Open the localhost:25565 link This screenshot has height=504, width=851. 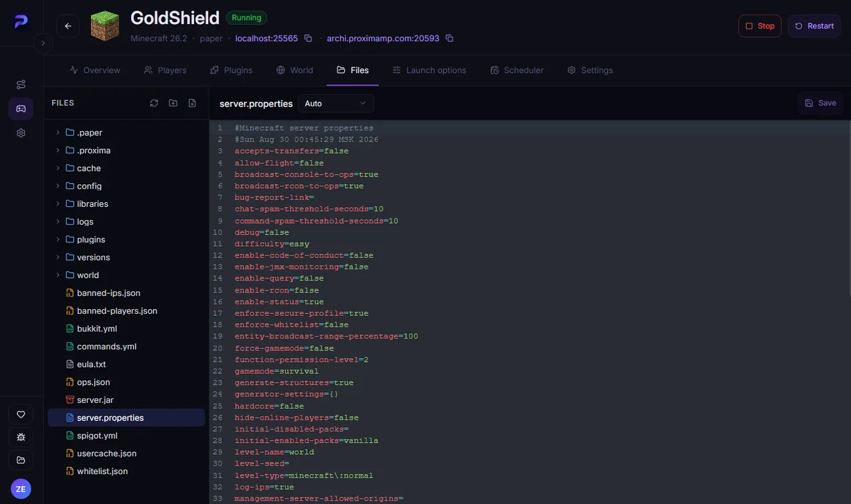point(267,39)
